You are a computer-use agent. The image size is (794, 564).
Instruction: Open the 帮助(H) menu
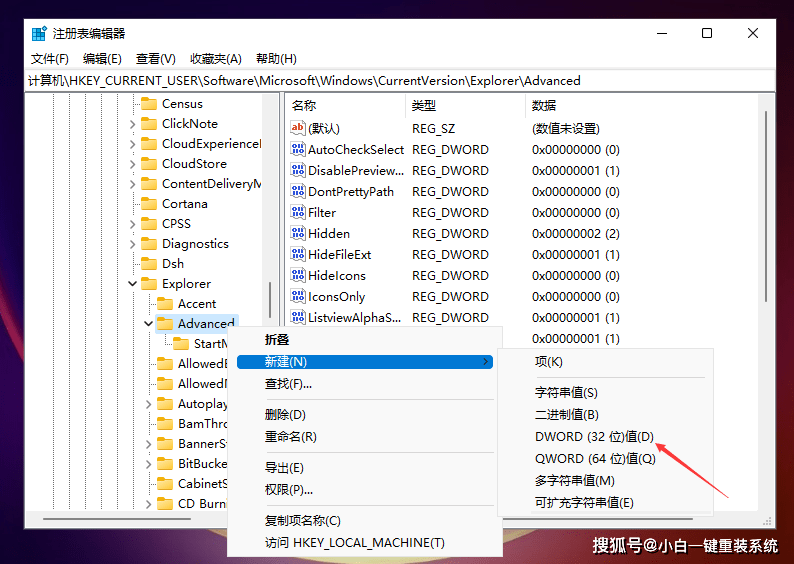(276, 59)
